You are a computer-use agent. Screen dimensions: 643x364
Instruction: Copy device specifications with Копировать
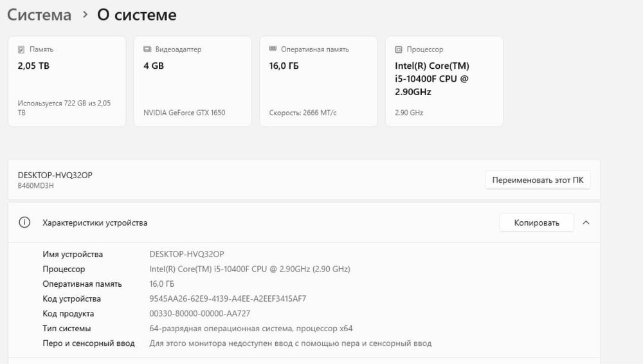(536, 223)
